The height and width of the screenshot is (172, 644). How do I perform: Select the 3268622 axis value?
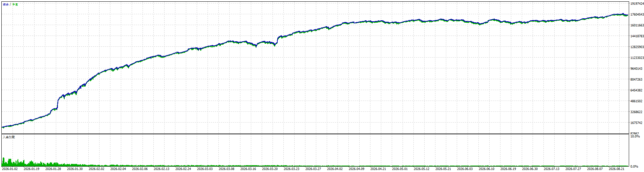click(x=636, y=112)
